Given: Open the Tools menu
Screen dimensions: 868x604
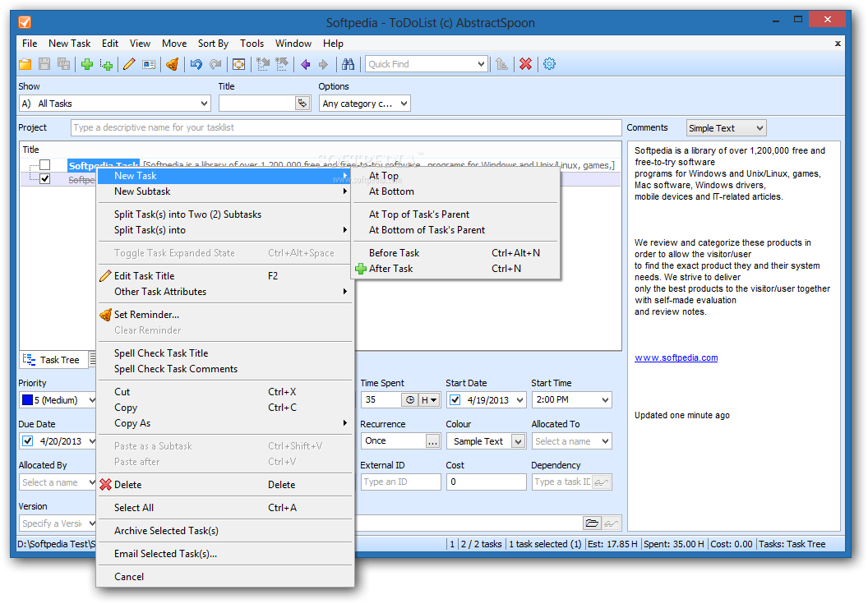Looking at the screenshot, I should 252,44.
